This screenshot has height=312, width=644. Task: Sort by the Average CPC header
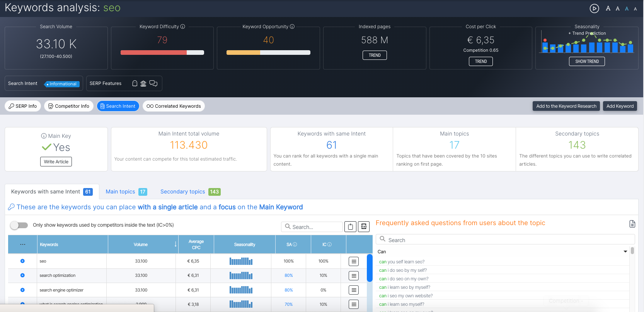[196, 244]
